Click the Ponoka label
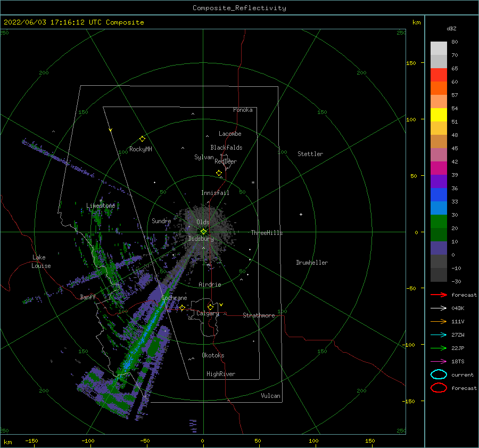 coord(243,110)
